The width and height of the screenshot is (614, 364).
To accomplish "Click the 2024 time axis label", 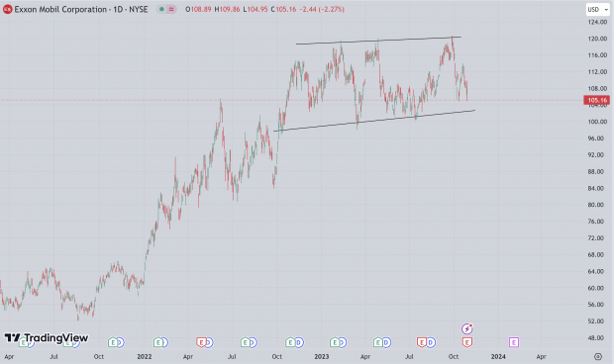I will [498, 356].
